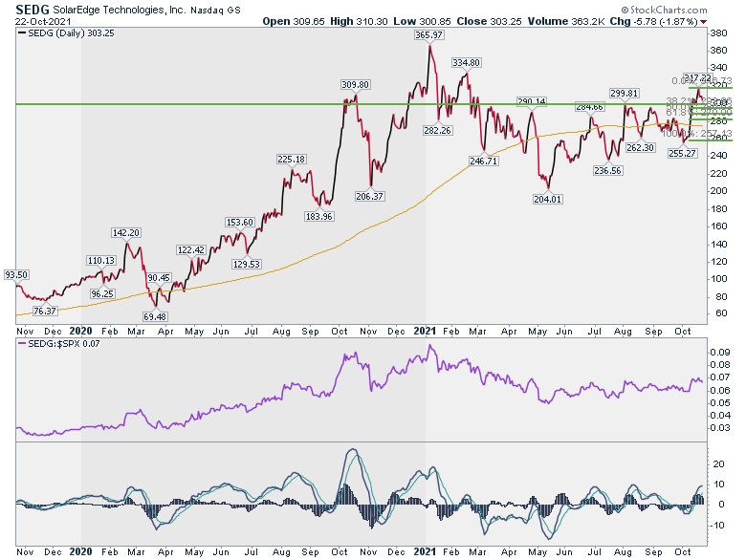The height and width of the screenshot is (560, 746).
Task: Click the 380 tick on the price axis
Action: pos(718,33)
